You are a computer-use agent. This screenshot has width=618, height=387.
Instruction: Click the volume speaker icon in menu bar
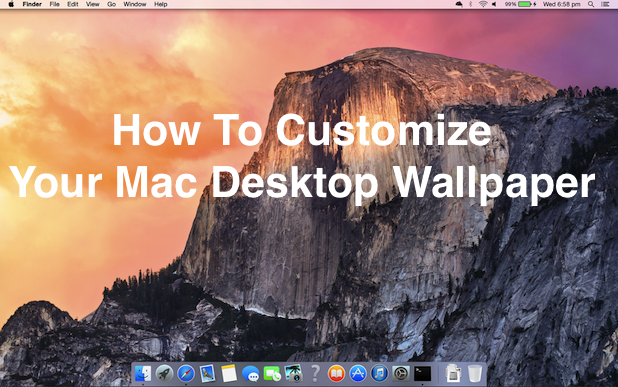494,4
